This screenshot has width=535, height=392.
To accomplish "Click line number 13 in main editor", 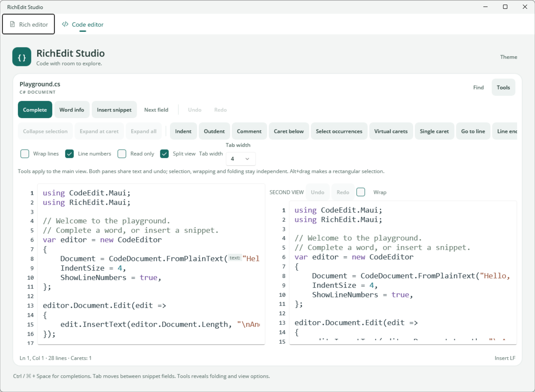I will [x=30, y=306].
